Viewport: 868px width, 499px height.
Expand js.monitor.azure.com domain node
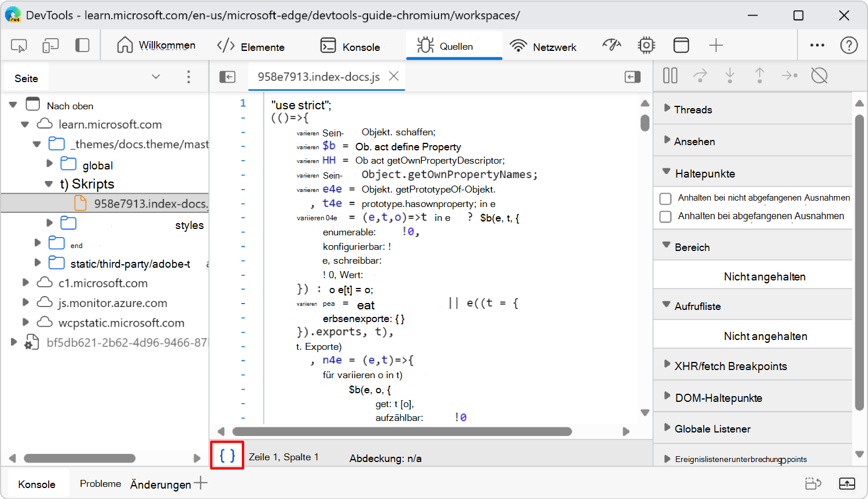[x=25, y=302]
